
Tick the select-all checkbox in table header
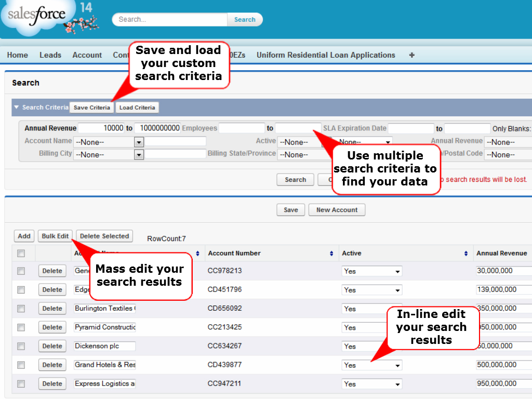click(x=21, y=254)
